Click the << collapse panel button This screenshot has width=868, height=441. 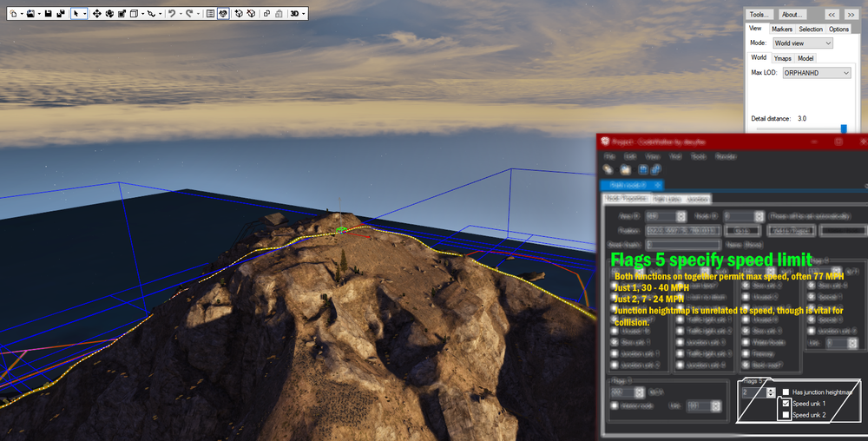[832, 15]
